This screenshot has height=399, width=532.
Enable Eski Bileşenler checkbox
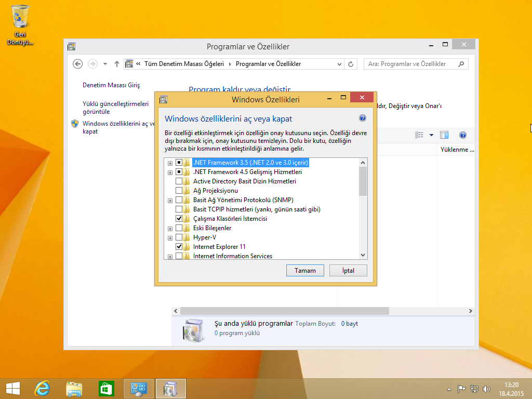(179, 228)
